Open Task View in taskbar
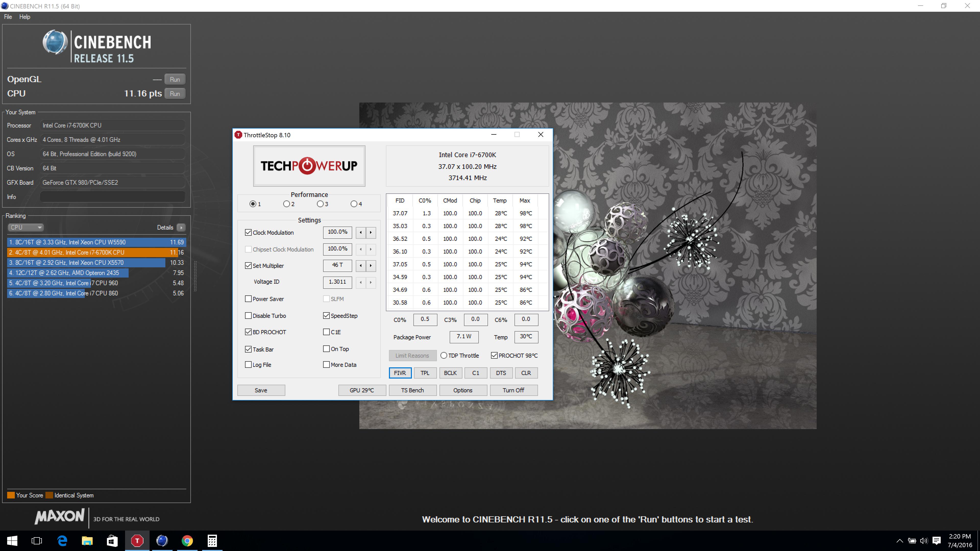 coord(37,541)
